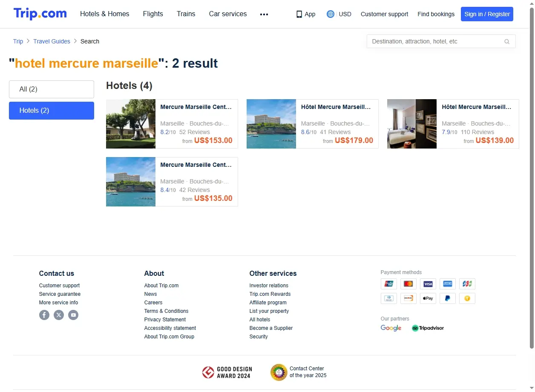This screenshot has width=535, height=392.
Task: Open Investor relations link
Action: (x=269, y=286)
